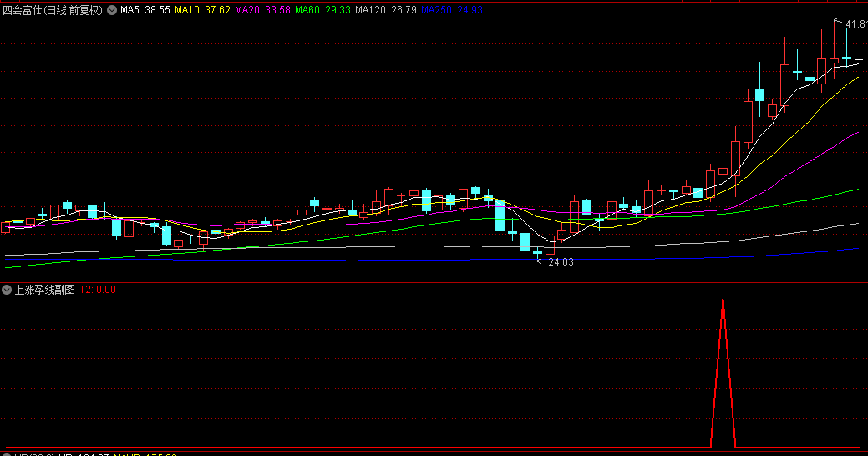The width and height of the screenshot is (868, 456).
Task: Select the gray MA120: 26.79 label
Action: point(386,10)
